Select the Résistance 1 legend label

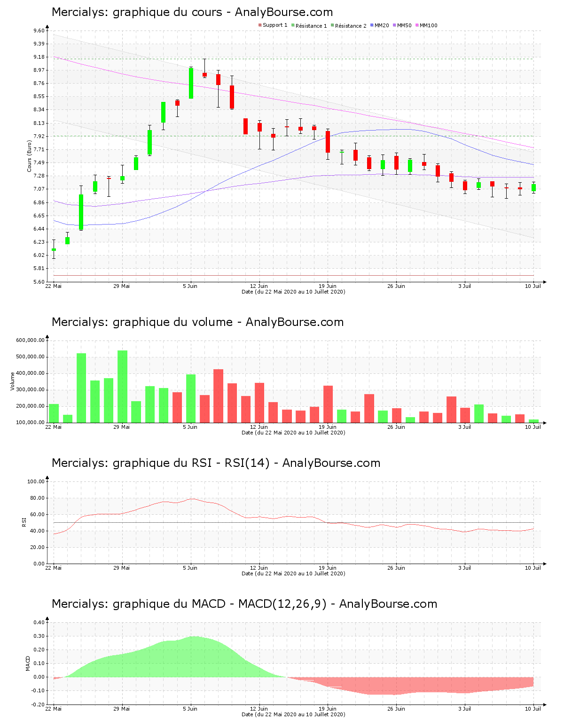(311, 25)
